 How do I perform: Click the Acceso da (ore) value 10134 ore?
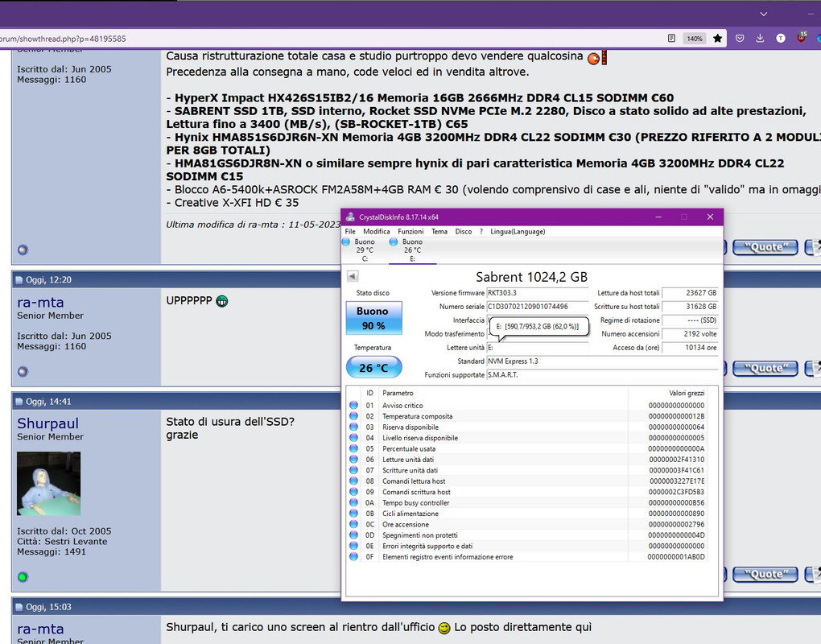pyautogui.click(x=690, y=348)
